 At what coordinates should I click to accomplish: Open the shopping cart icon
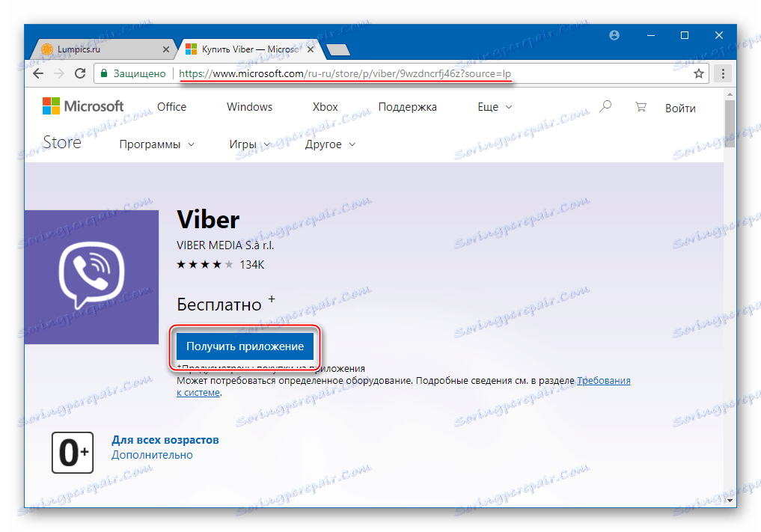click(x=641, y=107)
